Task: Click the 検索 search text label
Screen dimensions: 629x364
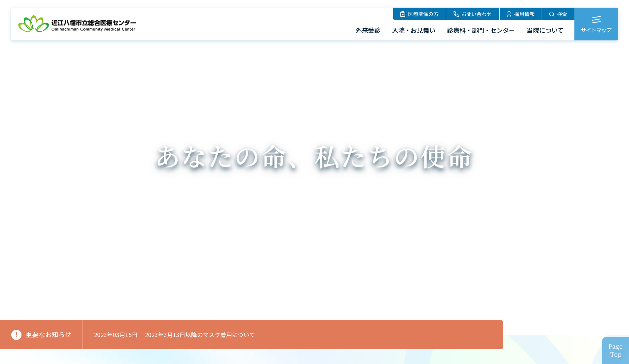Action: 562,14
